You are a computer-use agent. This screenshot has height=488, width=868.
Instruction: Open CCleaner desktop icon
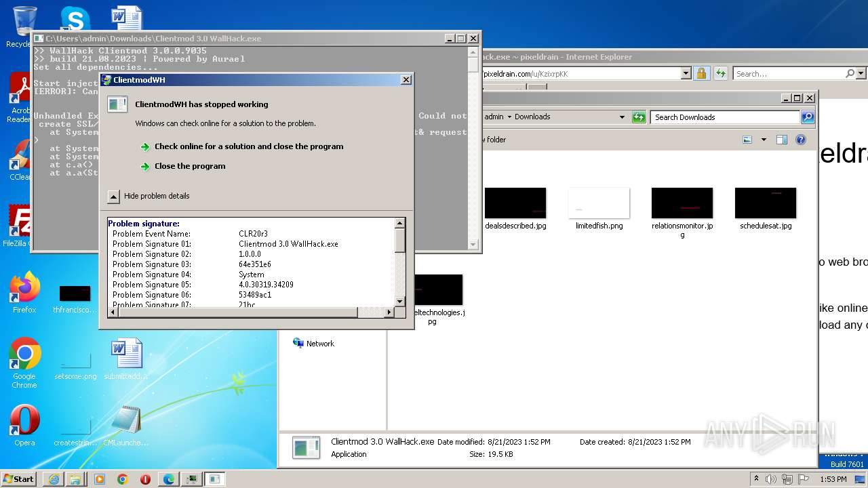point(20,160)
